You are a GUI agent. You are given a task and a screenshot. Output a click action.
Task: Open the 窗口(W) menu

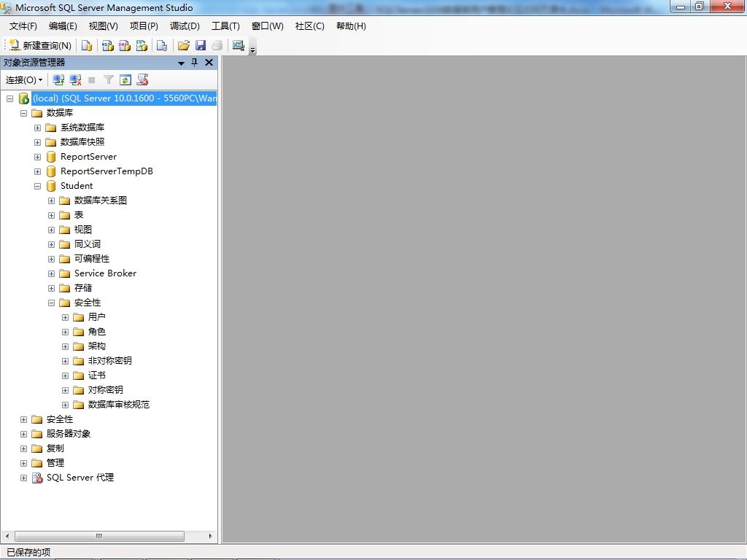pyautogui.click(x=267, y=26)
